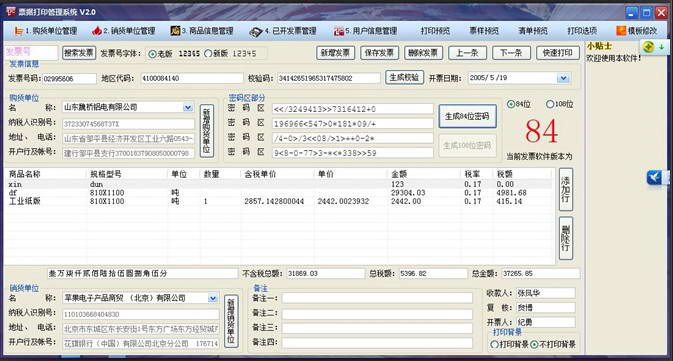Click the 不含税总额 field 31869.03
The height and width of the screenshot is (361, 673).
pos(325,273)
